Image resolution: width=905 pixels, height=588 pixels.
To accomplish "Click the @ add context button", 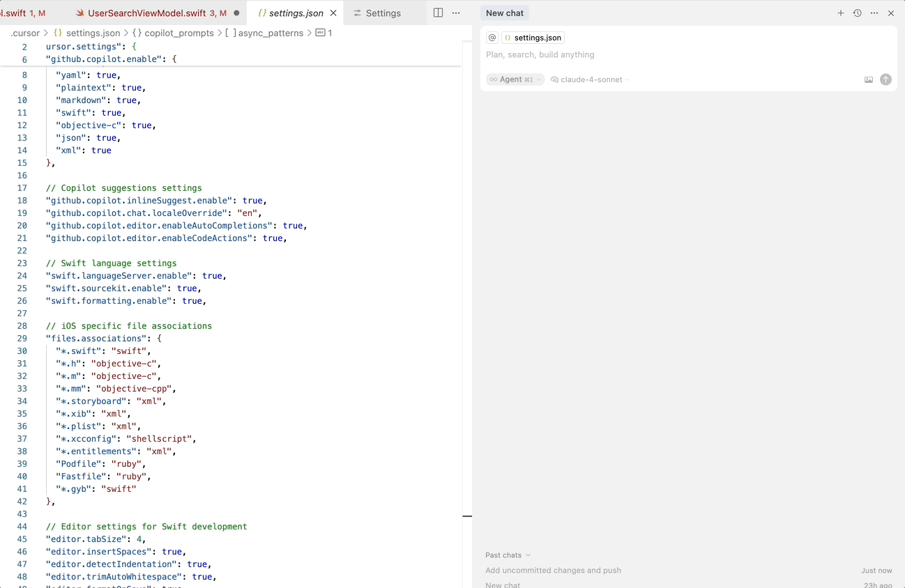I will [x=492, y=38].
